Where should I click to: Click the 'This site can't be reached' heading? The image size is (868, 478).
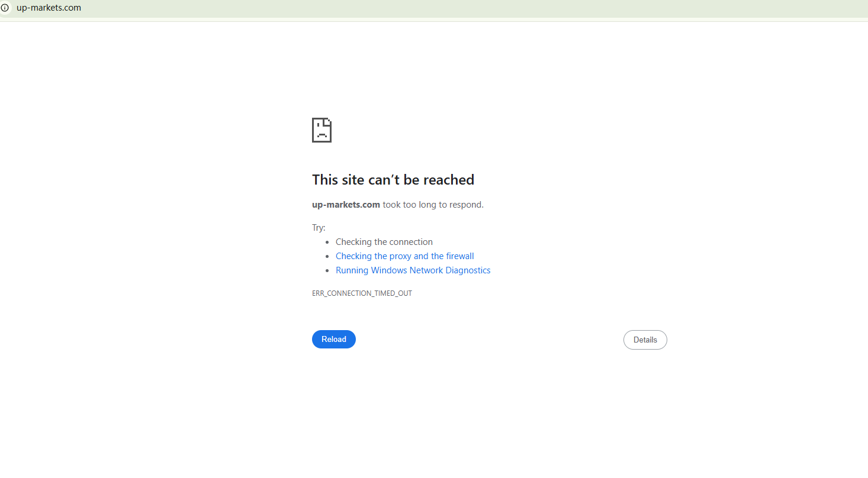coord(393,180)
